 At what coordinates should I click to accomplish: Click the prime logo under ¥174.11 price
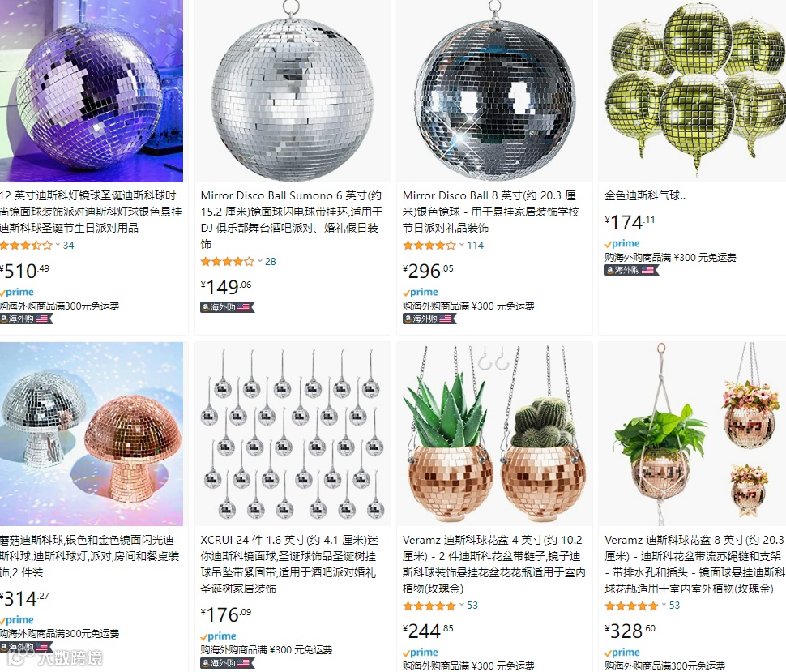622,244
